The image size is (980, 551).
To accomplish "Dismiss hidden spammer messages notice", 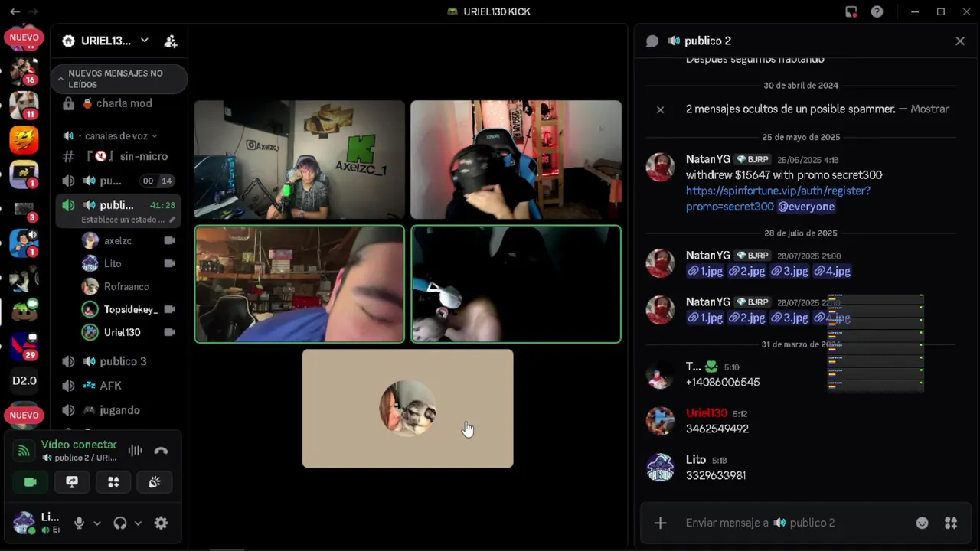I will tap(660, 109).
